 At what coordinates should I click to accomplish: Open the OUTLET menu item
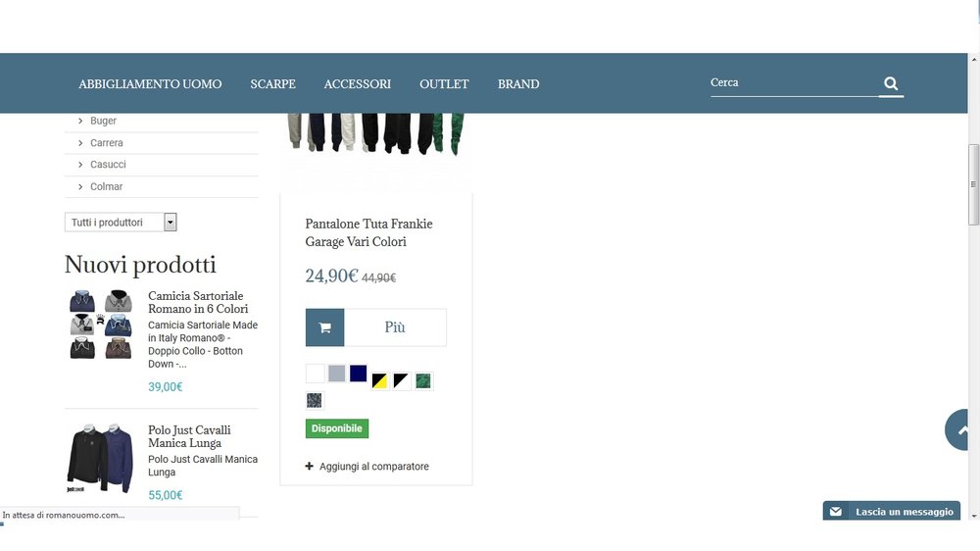click(x=444, y=83)
